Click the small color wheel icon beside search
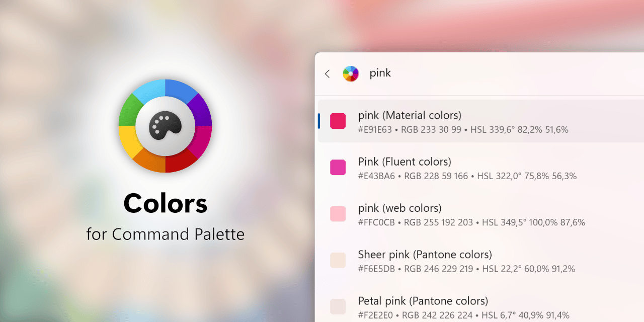Screen dimensions: 644x322 pos(351,74)
